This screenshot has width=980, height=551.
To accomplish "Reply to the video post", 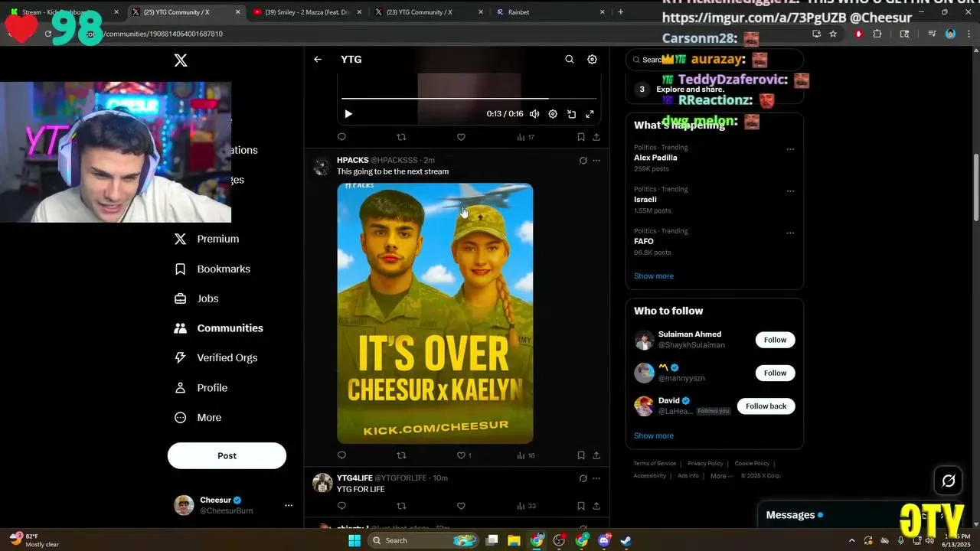I will 341,137.
